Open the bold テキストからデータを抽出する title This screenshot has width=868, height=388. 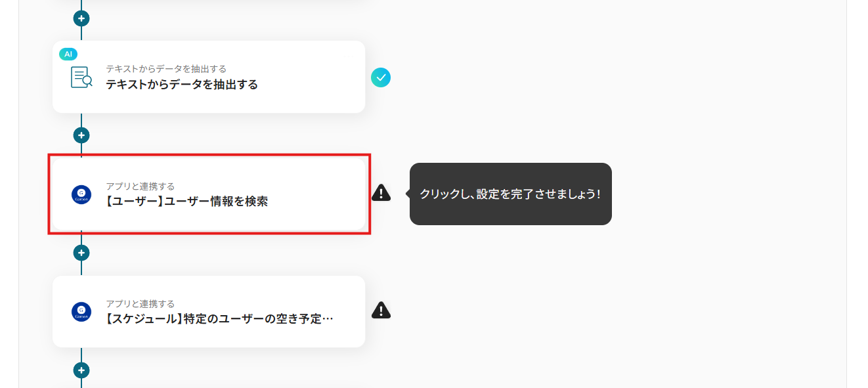182,85
